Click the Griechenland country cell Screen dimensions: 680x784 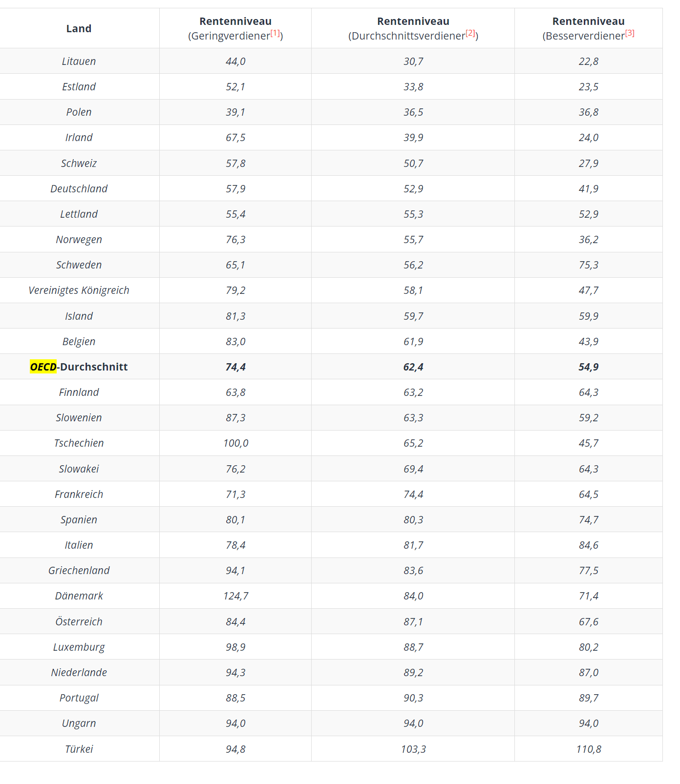coord(79,570)
